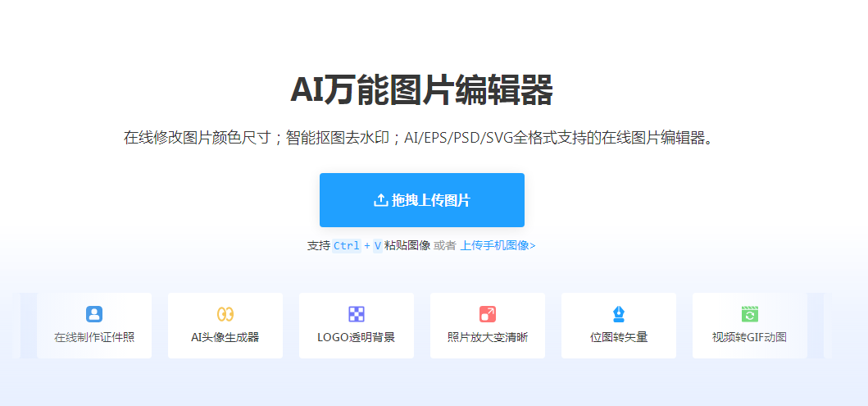Open the 在线制作证件照 label
Screen dimensions: 868x406
tap(94, 337)
